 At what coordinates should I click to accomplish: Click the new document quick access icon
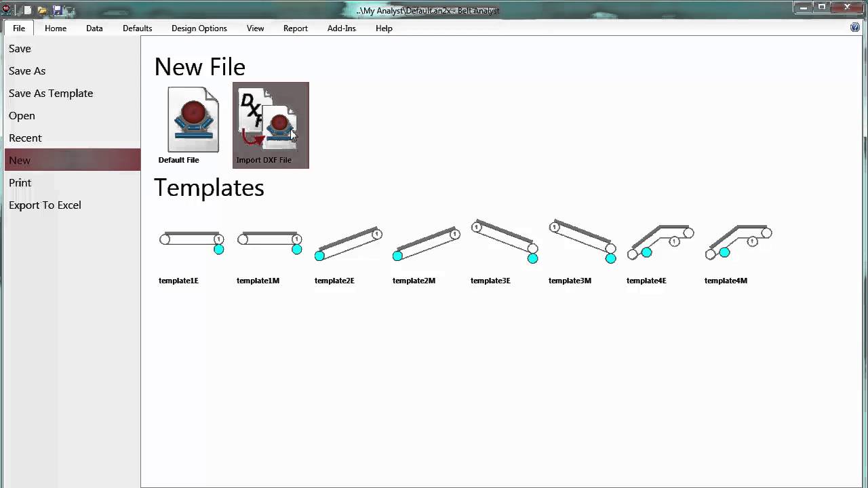[28, 10]
